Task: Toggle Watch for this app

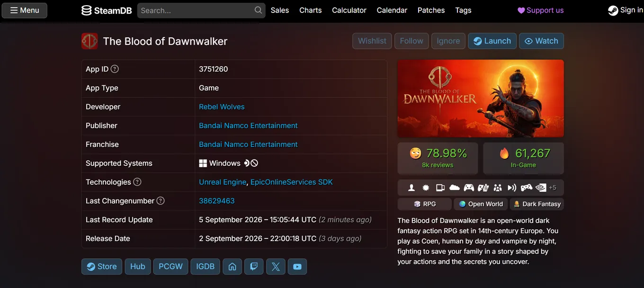Action: 541,41
